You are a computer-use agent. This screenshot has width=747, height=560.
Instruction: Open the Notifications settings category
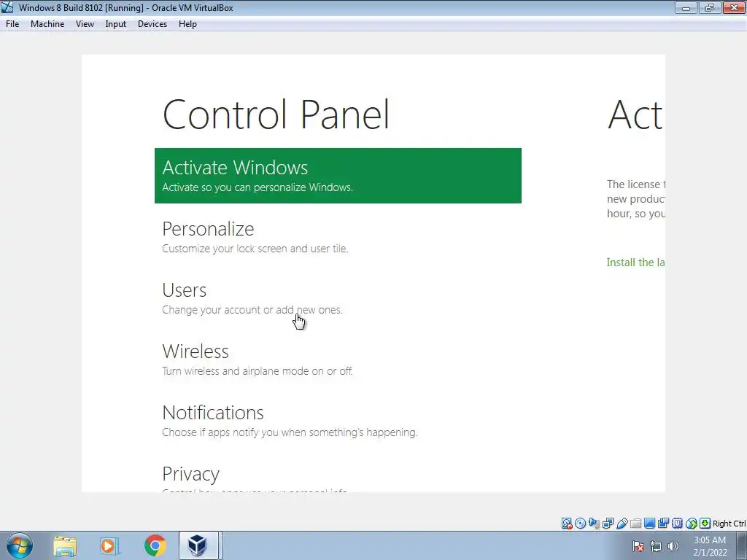[338, 421]
